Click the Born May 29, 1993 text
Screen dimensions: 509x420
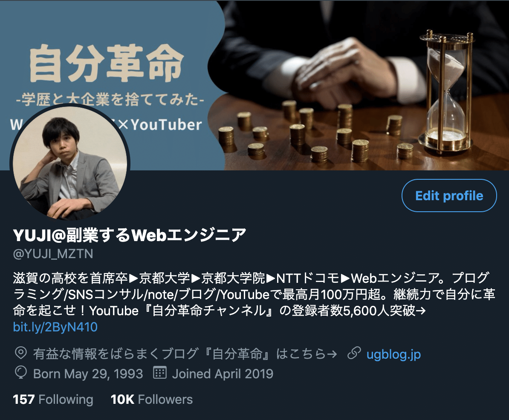click(88, 374)
